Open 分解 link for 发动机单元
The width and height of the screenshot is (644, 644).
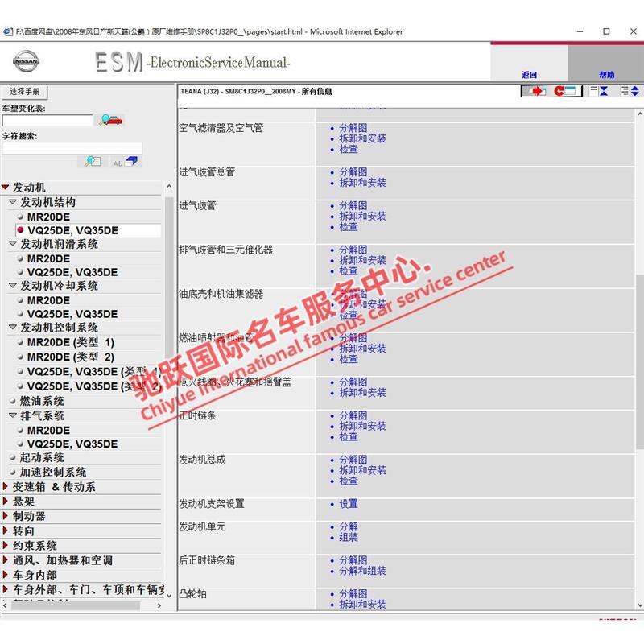coord(349,527)
